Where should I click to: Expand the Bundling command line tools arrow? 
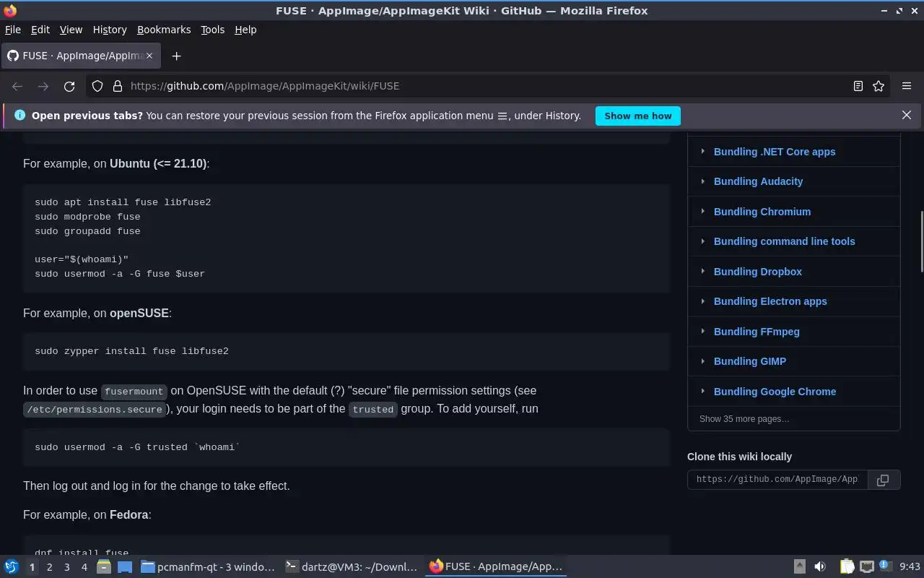pyautogui.click(x=702, y=241)
